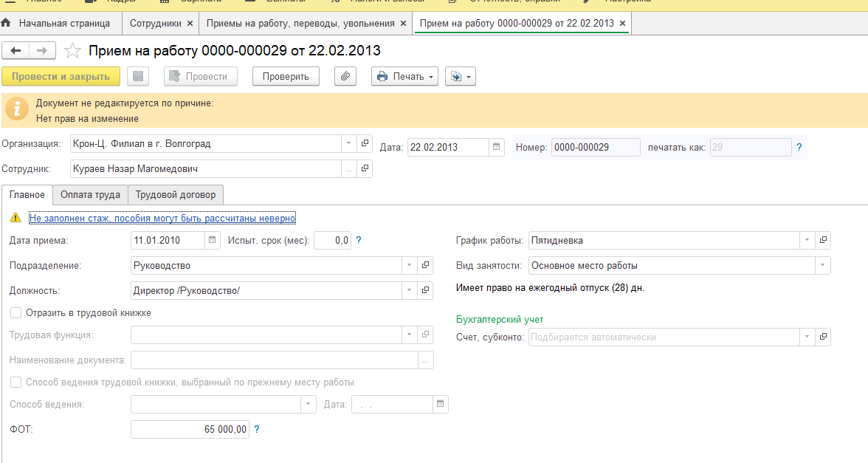
Task: Click the Не заполнен стаж warning link
Action: pos(162,218)
